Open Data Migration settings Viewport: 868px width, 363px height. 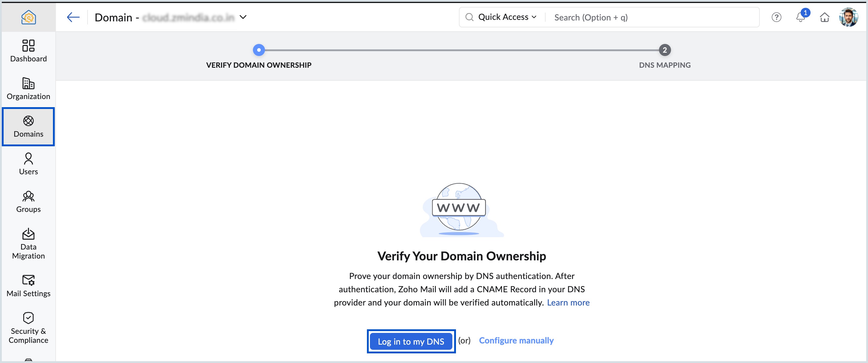coord(28,244)
